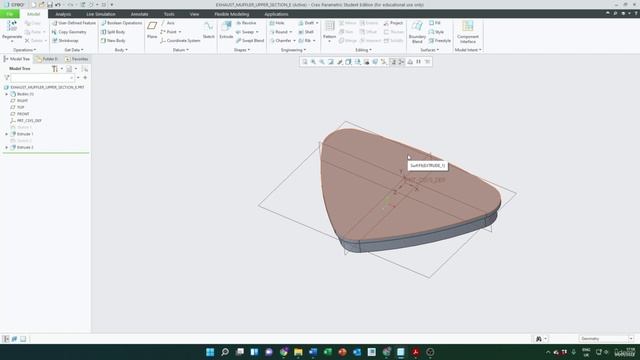Expand the Bodies node in model tree

click(x=7, y=94)
